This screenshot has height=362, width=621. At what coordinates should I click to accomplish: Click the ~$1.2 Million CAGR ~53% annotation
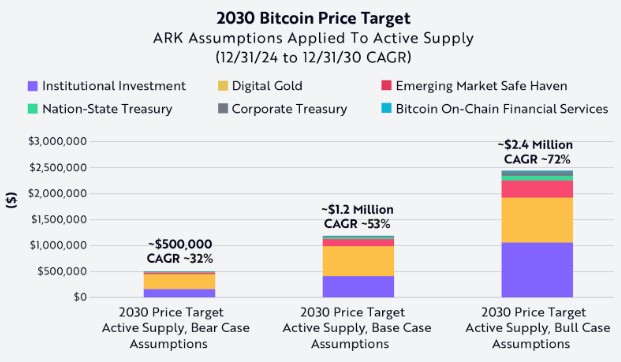(357, 217)
